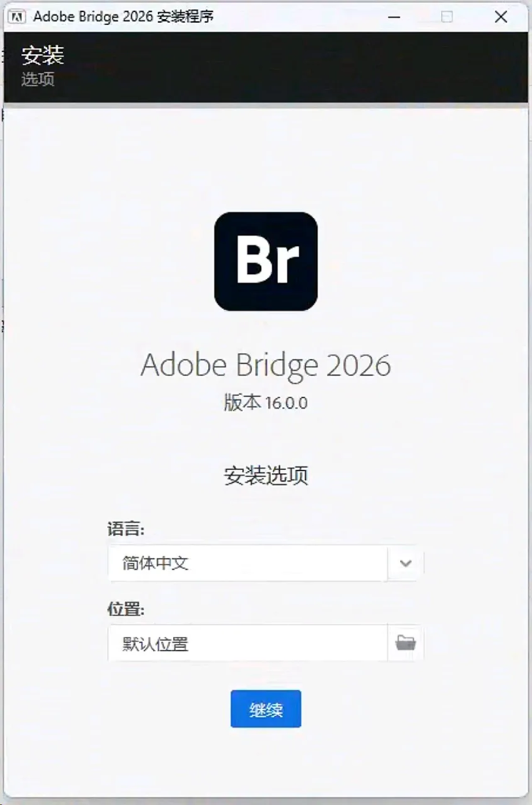The height and width of the screenshot is (805, 532).
Task: Click the Br thumbnail above the version text
Action: coord(266,260)
